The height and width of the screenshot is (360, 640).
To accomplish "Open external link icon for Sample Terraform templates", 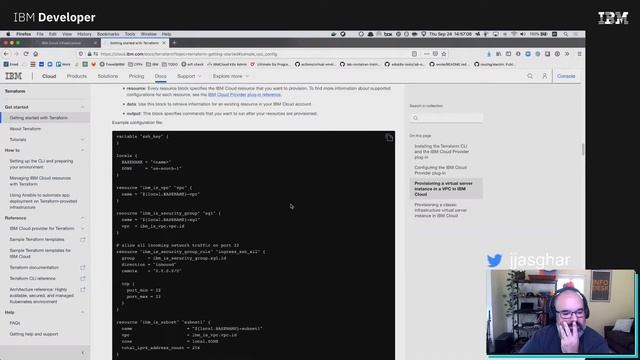I will (83, 240).
